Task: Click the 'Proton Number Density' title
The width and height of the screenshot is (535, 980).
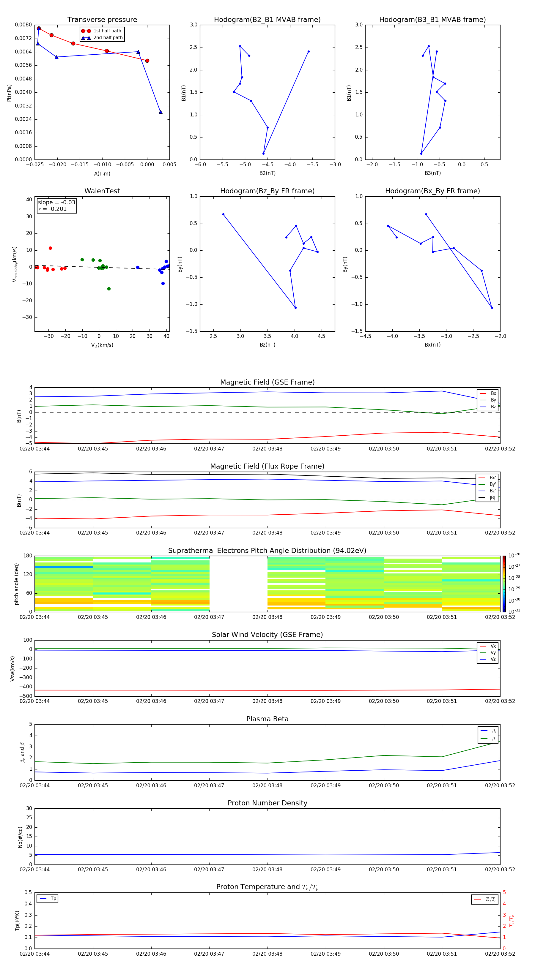Action: click(x=267, y=804)
